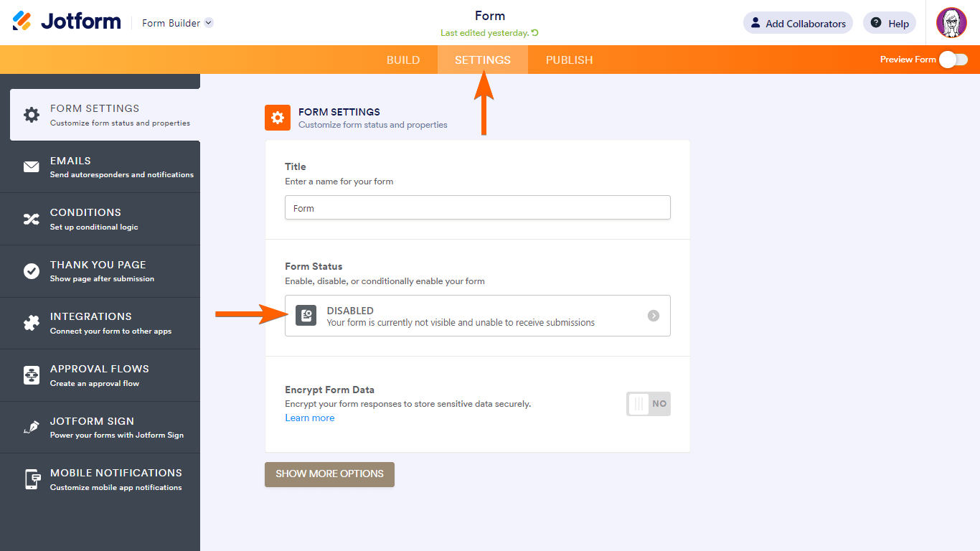Click Show More Options
Screen dimensions: 980x551
[x=329, y=474]
